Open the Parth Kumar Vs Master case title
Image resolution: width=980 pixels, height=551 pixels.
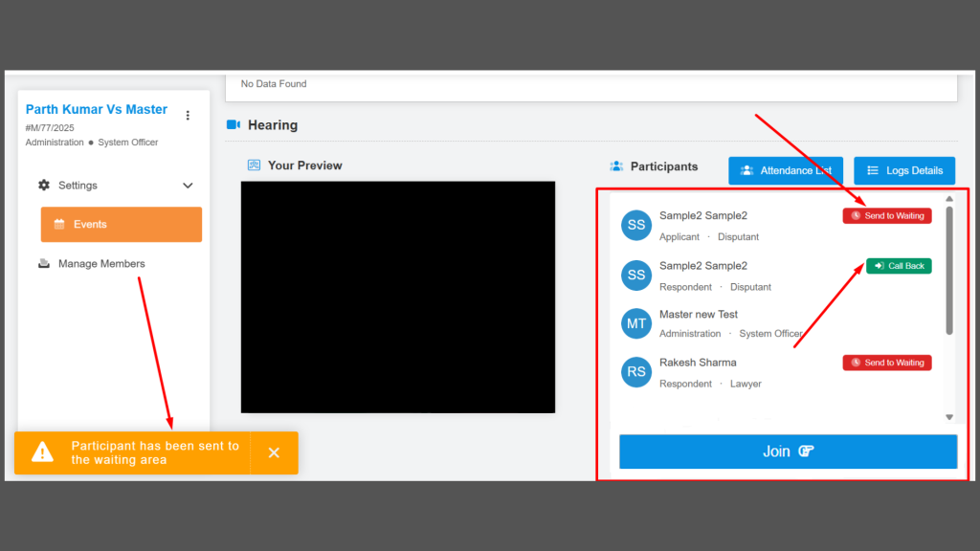tap(97, 110)
